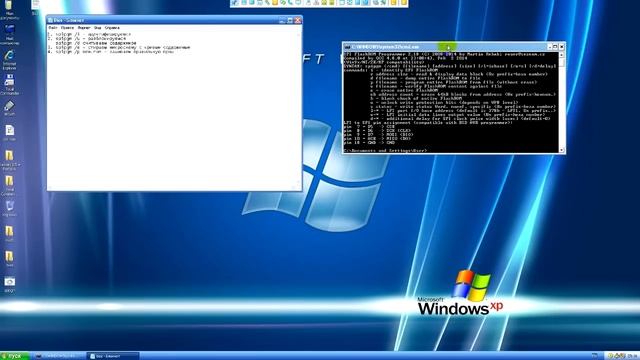Image resolution: width=640 pixels, height=360 pixels.
Task: Click Notepad line 4 'spipgm /p'
Action: [x=111, y=52]
